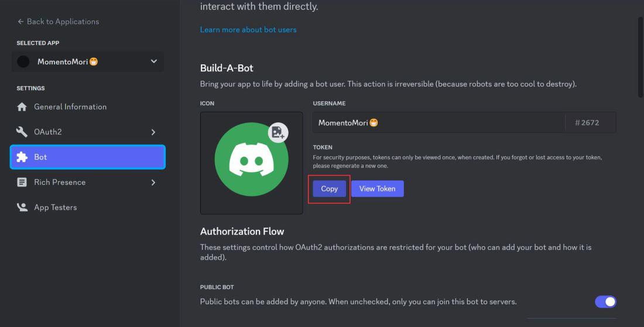Image resolution: width=644 pixels, height=327 pixels.
Task: Open the General Information settings page
Action: pyautogui.click(x=70, y=107)
